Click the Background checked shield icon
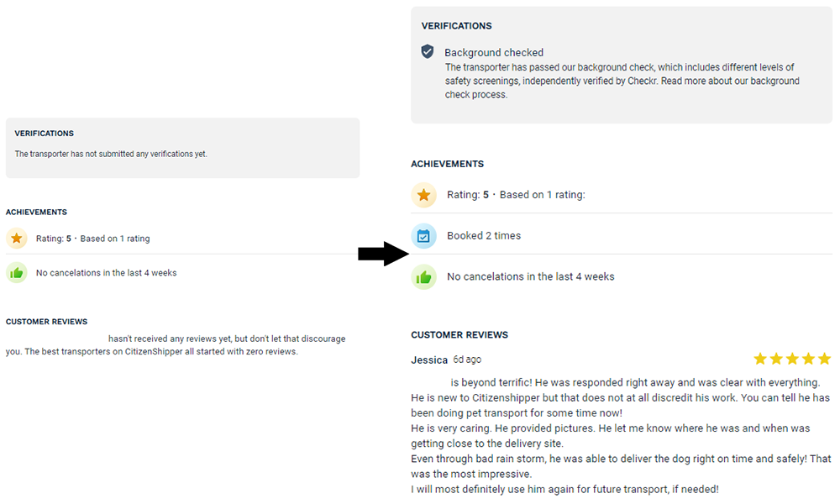The width and height of the screenshot is (840, 504). coord(427,51)
